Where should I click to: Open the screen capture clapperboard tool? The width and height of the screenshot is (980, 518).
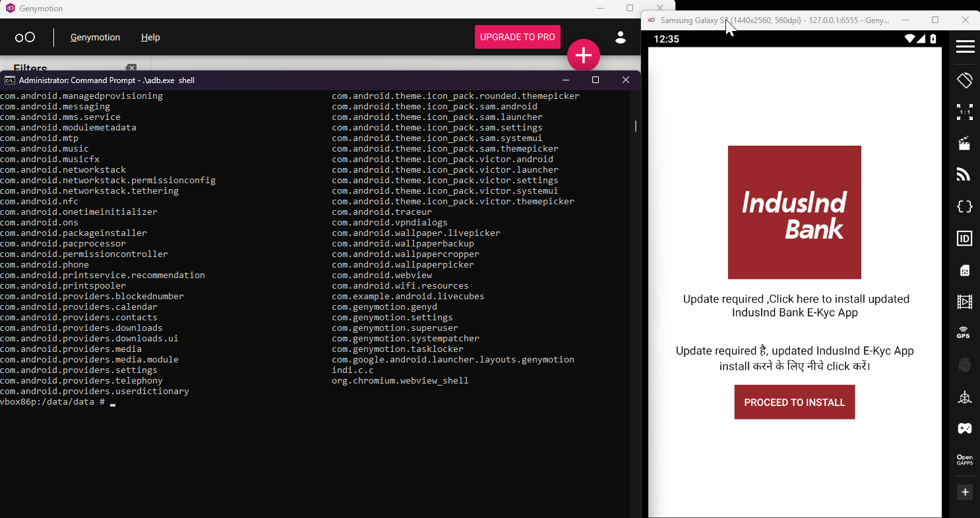[965, 143]
